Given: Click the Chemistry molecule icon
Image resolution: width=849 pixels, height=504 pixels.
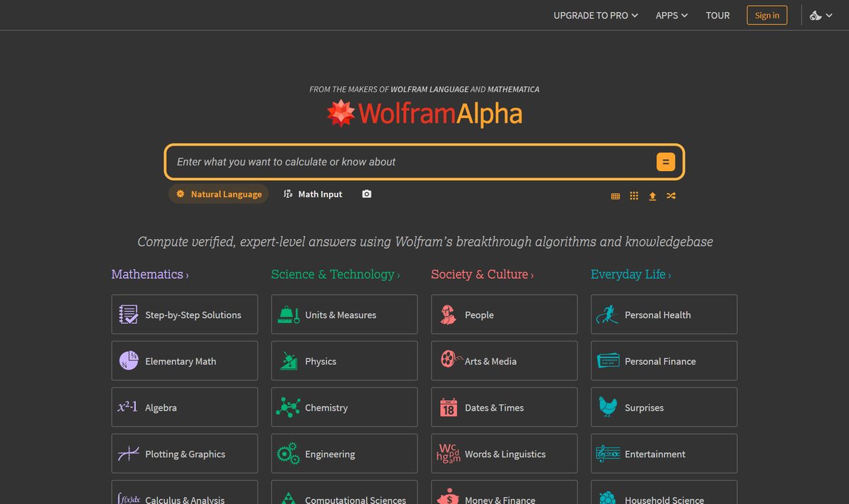Looking at the screenshot, I should (288, 407).
